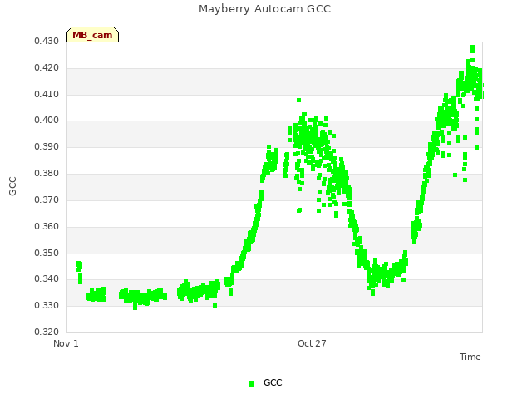Click the 0.430 y-axis tick label
This screenshot has width=532, height=399.
(47, 42)
